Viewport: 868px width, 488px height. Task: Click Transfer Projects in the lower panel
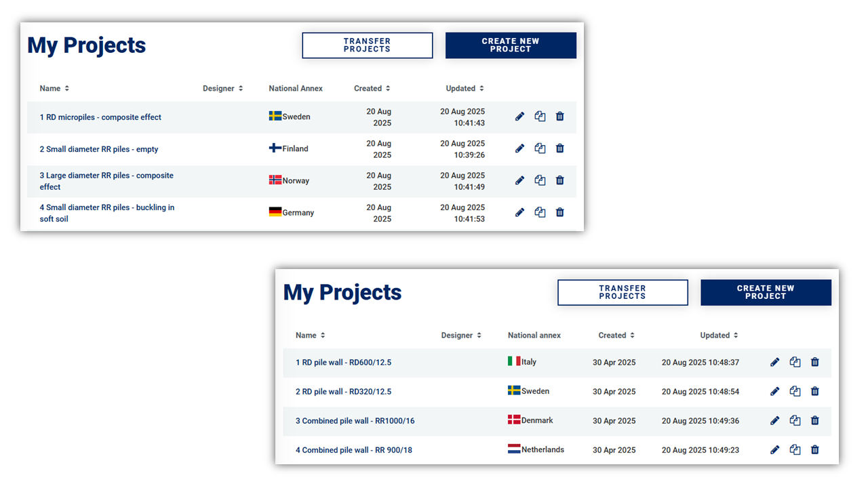[623, 293]
